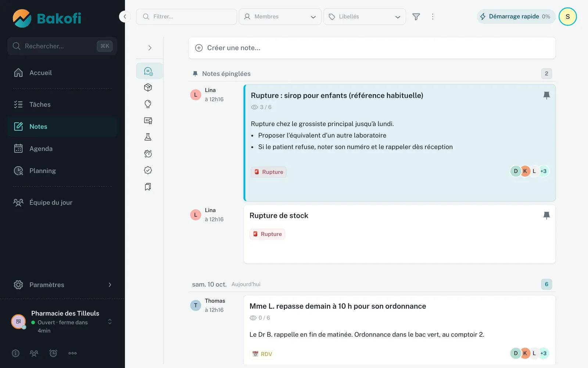Viewport: 588px width, 368px height.
Task: Click the RDV label on Mme L. note
Action: [x=262, y=354]
